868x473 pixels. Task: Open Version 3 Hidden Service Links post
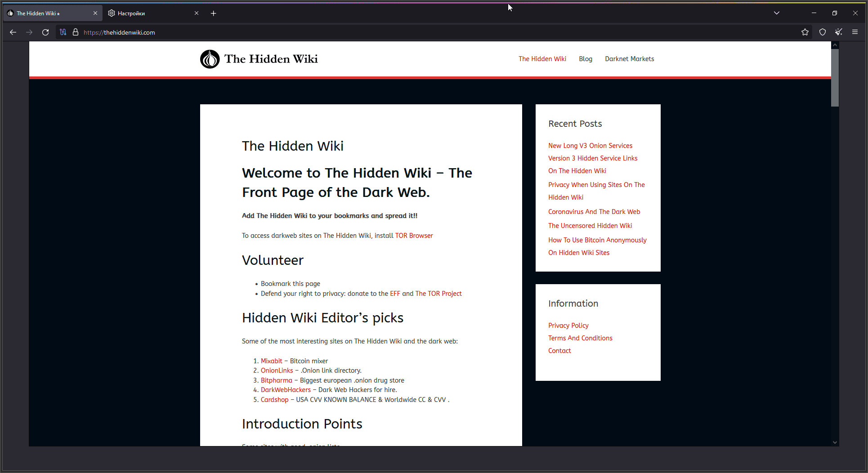click(593, 165)
